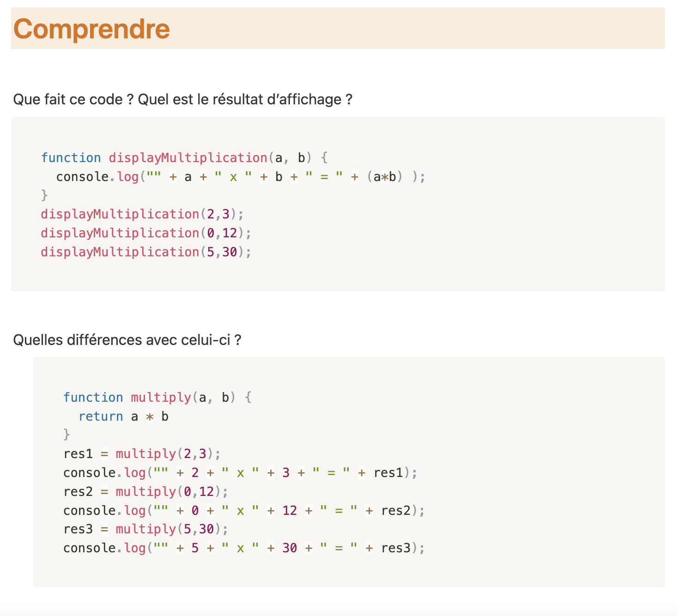Click the "return" keyword in the second code block
The height and width of the screenshot is (616, 677).
point(101,417)
